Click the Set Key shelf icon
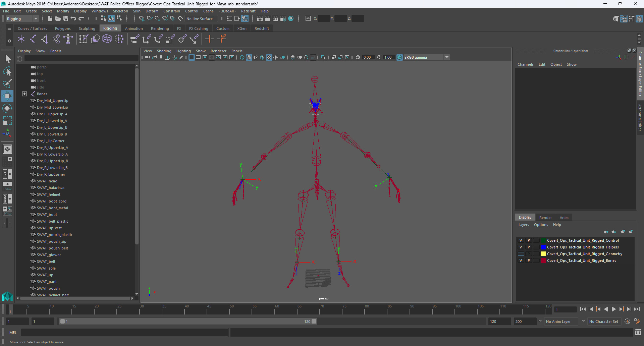Screen dimensions: 644x346 point(210,39)
